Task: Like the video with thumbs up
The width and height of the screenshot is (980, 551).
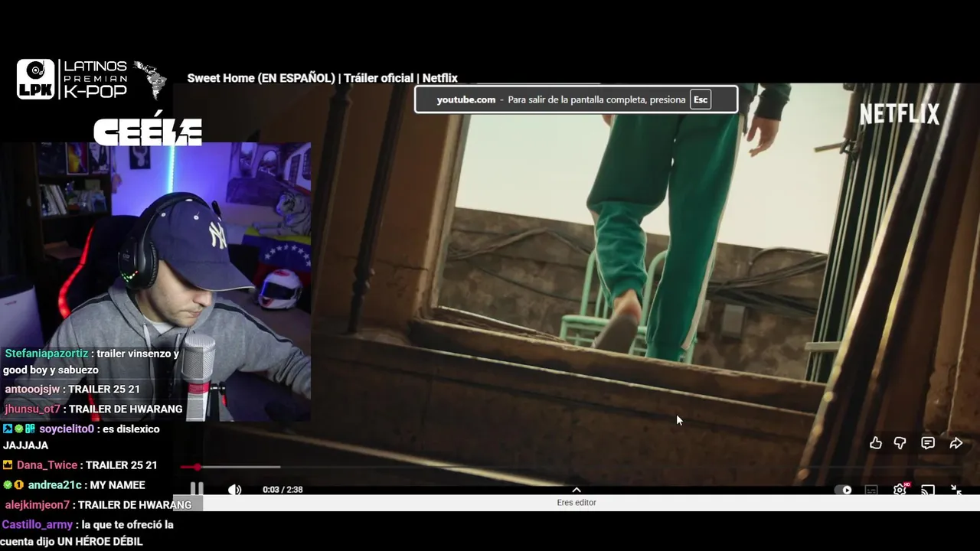Action: click(x=876, y=443)
